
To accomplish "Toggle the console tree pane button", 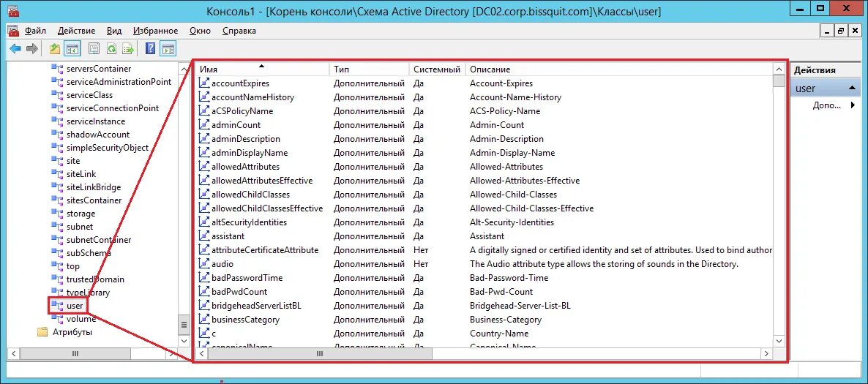I will (x=72, y=49).
